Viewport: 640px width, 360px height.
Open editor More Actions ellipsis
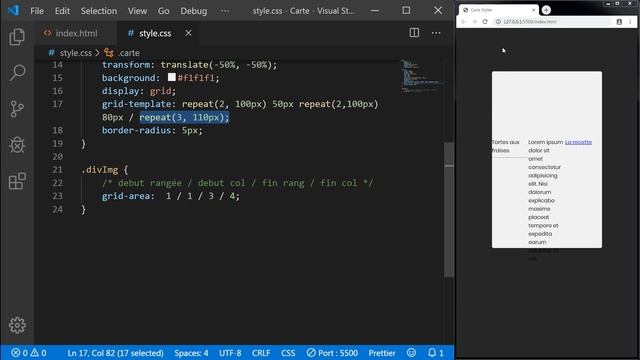click(x=436, y=33)
